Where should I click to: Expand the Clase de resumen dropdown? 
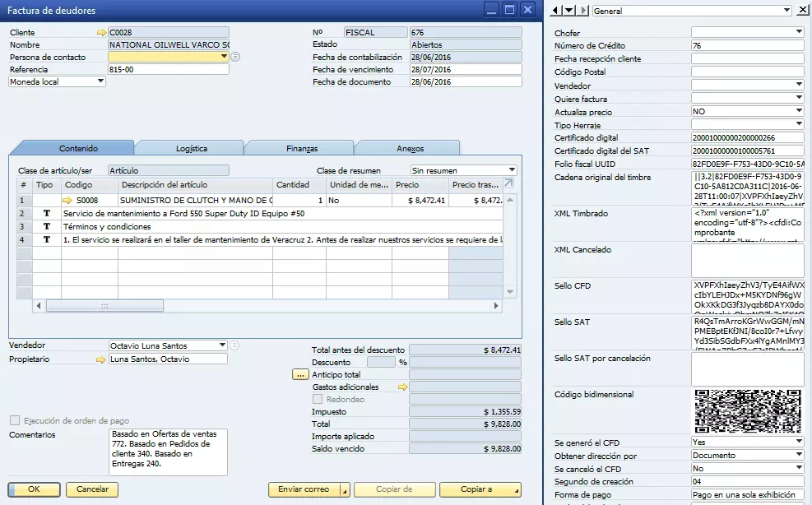click(512, 170)
